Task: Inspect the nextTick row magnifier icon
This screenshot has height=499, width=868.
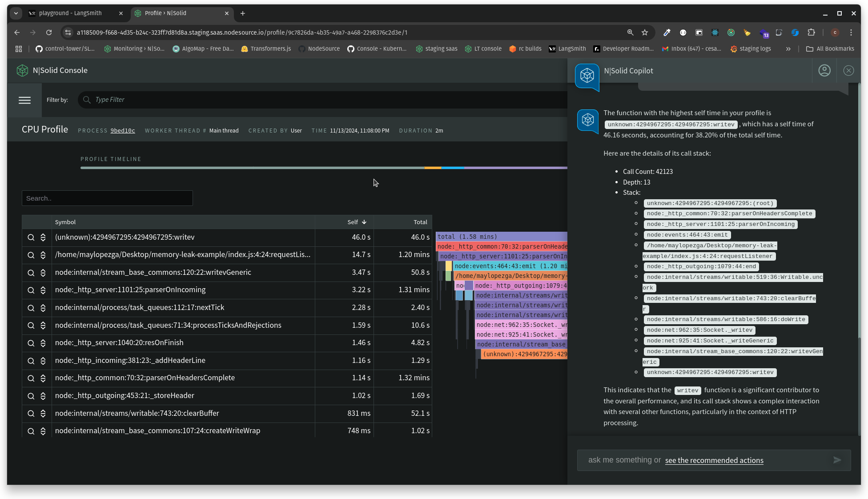Action: [31, 308]
